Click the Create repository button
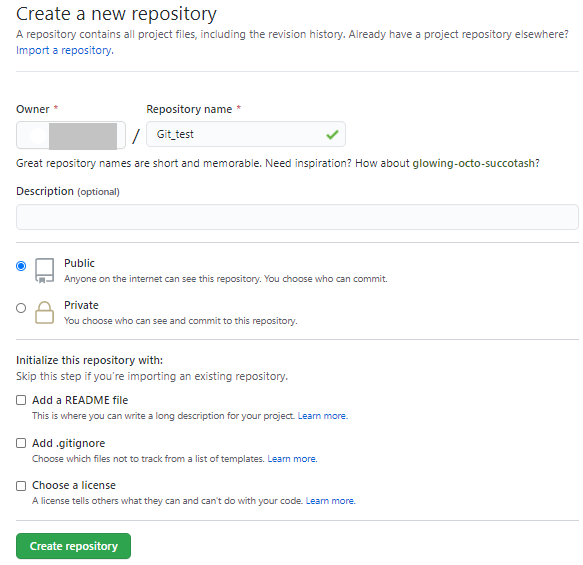583x565 pixels. 73,546
